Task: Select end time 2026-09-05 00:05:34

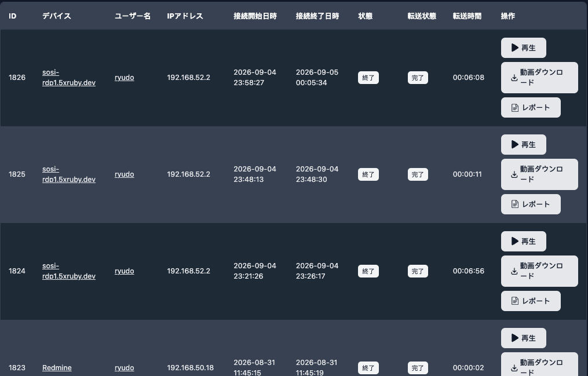Action: coord(317,78)
